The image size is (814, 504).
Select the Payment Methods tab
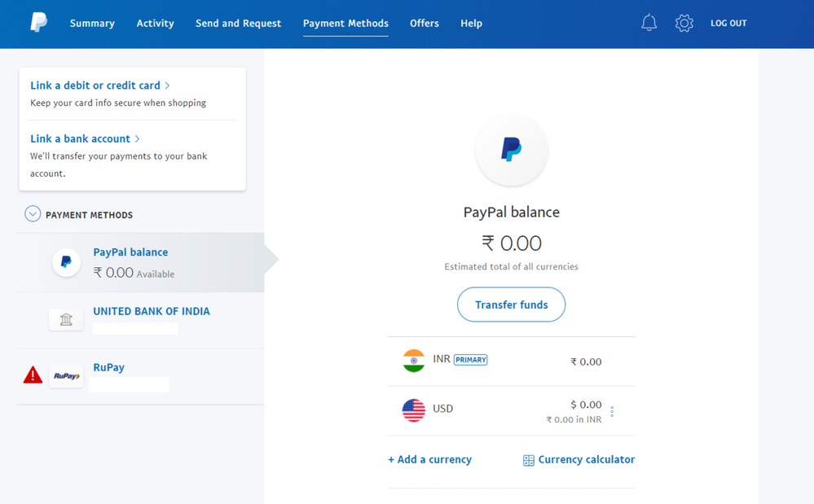[345, 24]
